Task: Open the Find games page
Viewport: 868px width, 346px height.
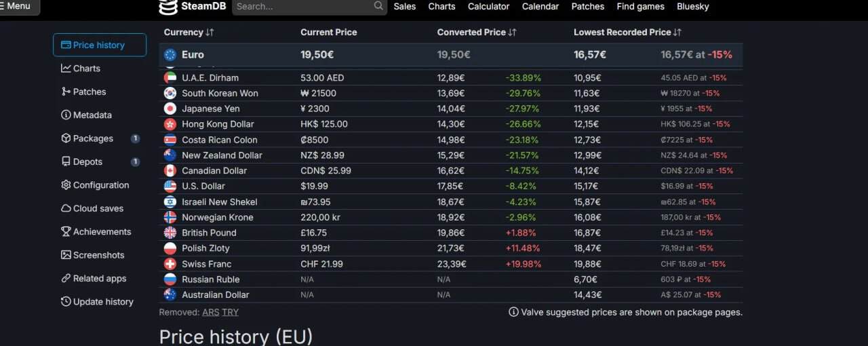Action: coord(641,6)
